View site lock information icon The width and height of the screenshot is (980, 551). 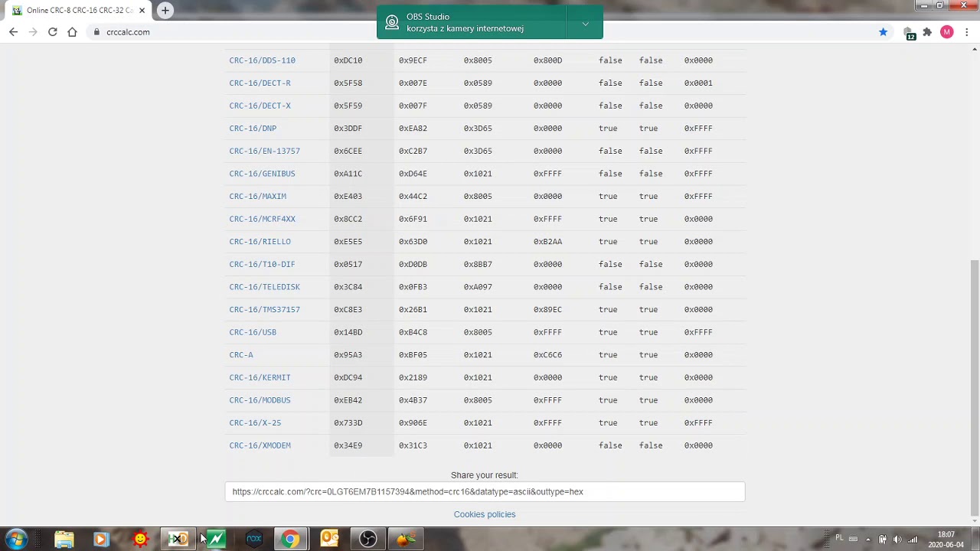pos(96,32)
